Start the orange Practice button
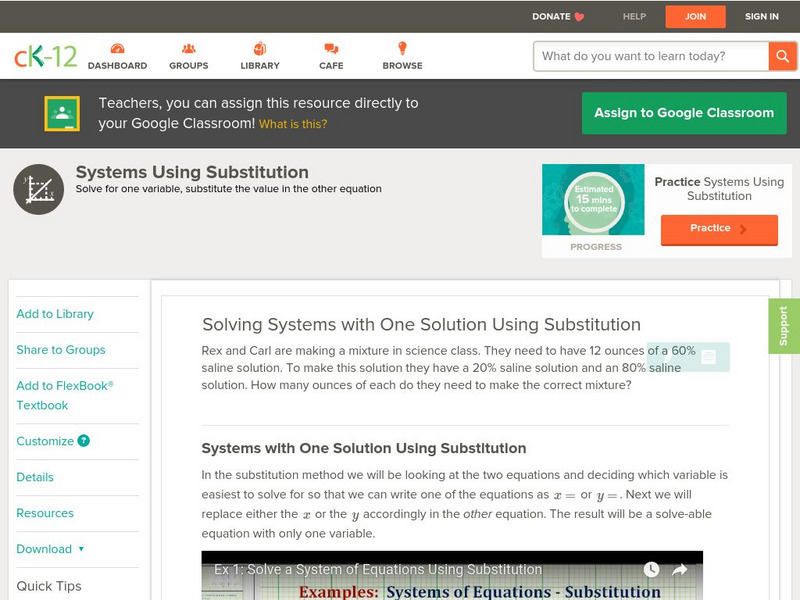The height and width of the screenshot is (600, 800). tap(718, 229)
